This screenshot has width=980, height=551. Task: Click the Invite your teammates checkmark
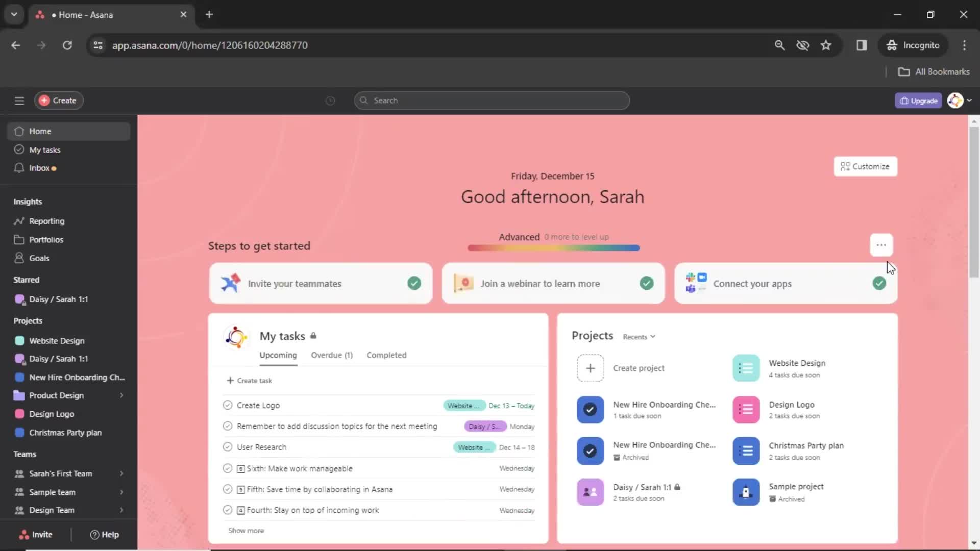(414, 283)
